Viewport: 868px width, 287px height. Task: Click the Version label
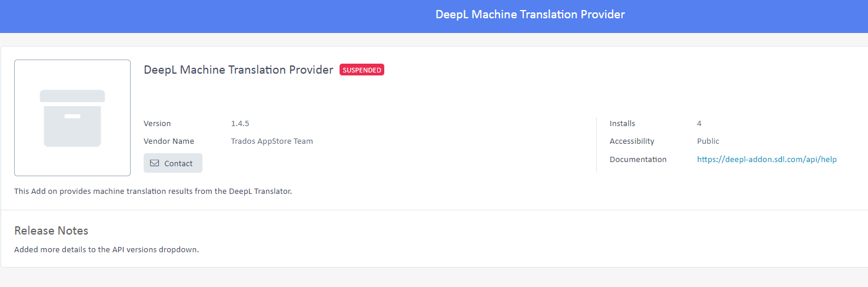[157, 124]
